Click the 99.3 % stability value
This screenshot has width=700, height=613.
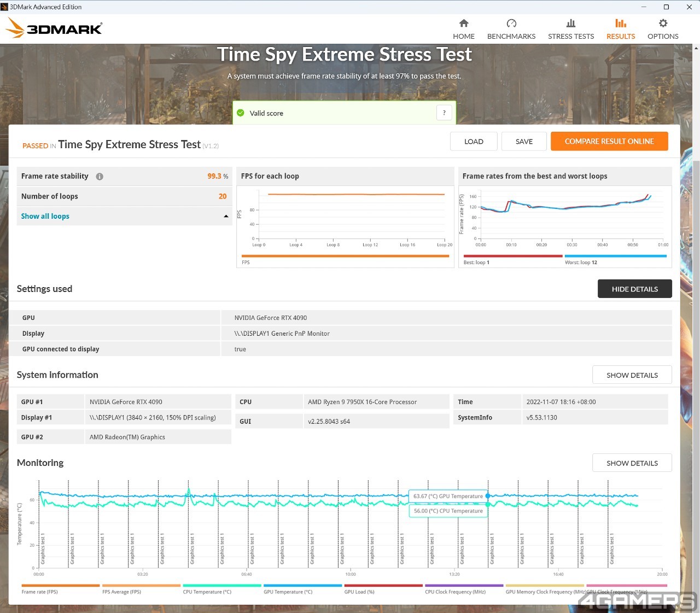point(218,176)
